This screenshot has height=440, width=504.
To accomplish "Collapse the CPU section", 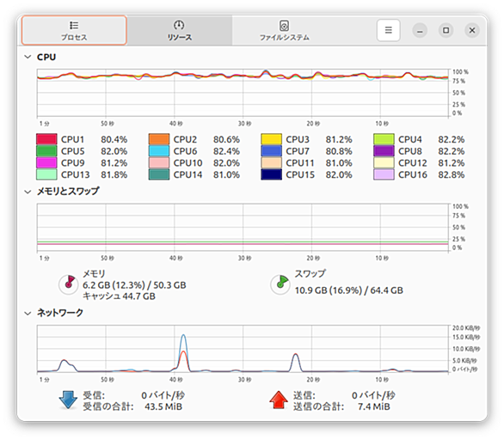I will 28,57.
